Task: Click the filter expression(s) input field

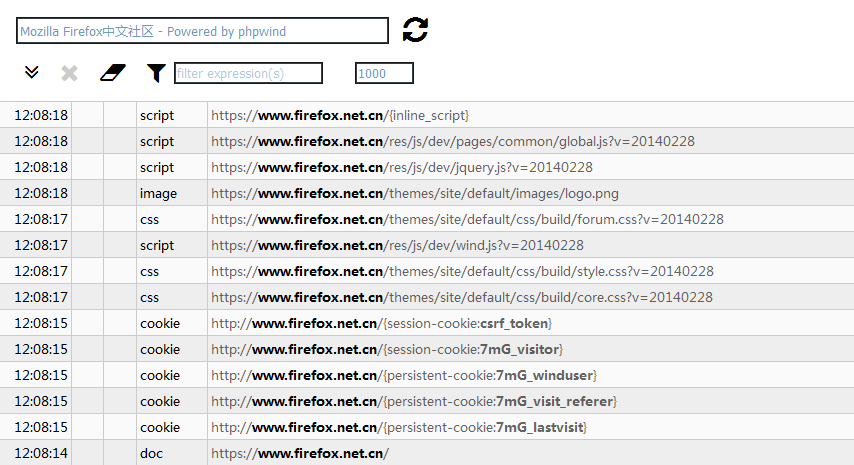Action: (248, 73)
